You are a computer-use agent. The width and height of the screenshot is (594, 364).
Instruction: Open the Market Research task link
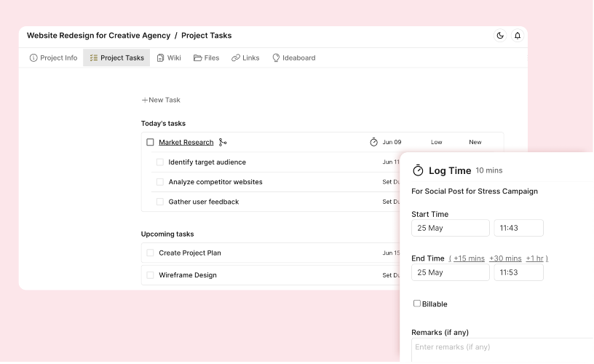186,143
